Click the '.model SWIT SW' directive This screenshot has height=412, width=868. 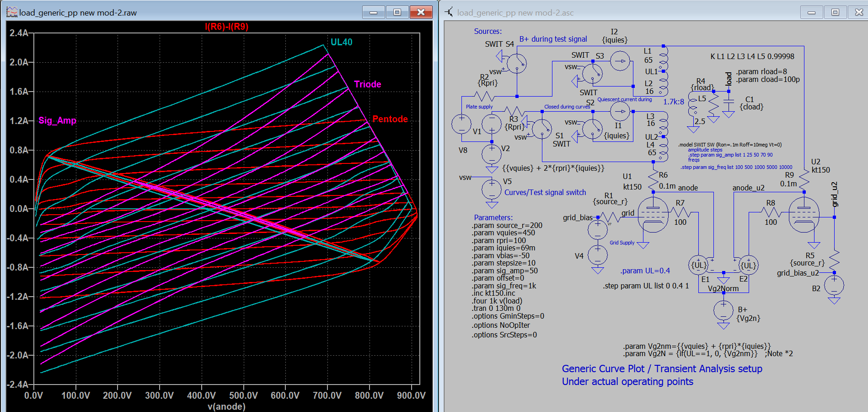point(730,145)
